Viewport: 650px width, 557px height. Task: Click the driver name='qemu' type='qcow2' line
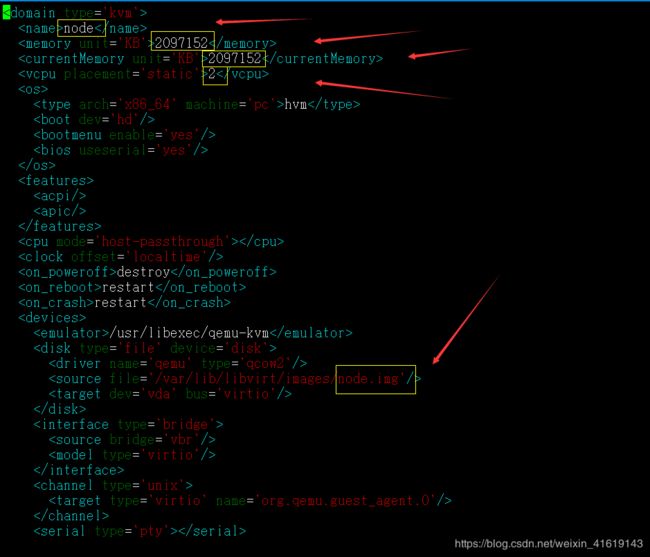click(178, 363)
